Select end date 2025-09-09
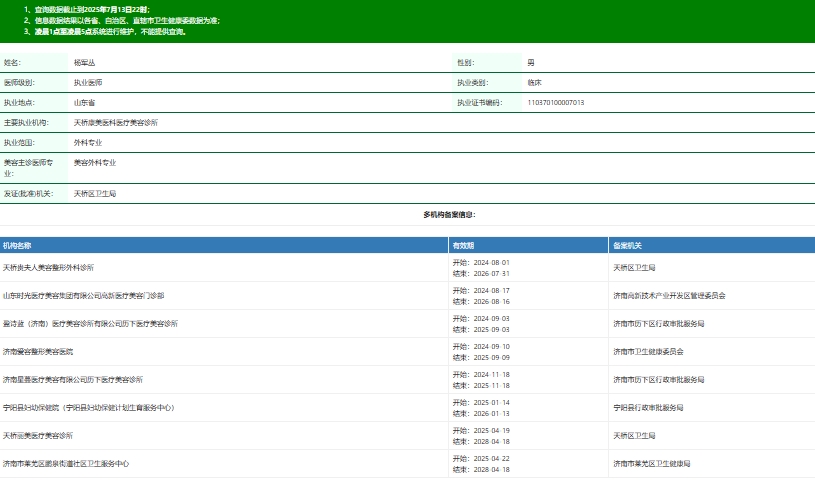 (x=491, y=358)
